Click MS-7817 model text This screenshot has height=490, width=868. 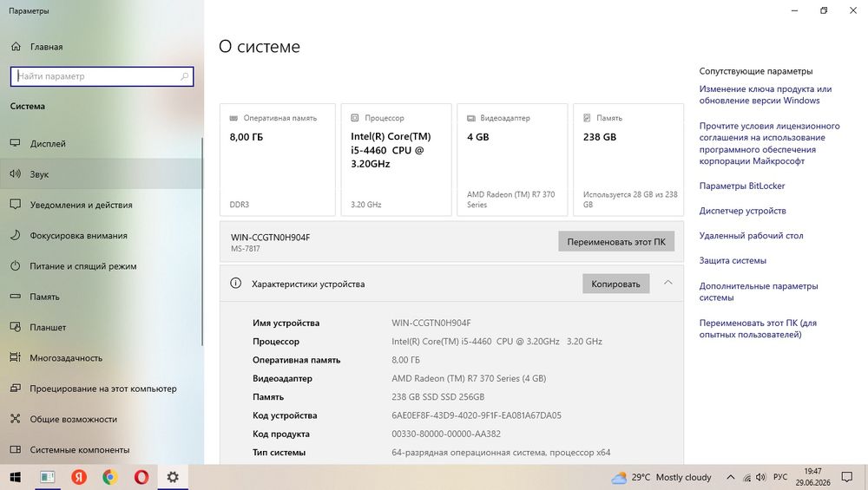[246, 249]
